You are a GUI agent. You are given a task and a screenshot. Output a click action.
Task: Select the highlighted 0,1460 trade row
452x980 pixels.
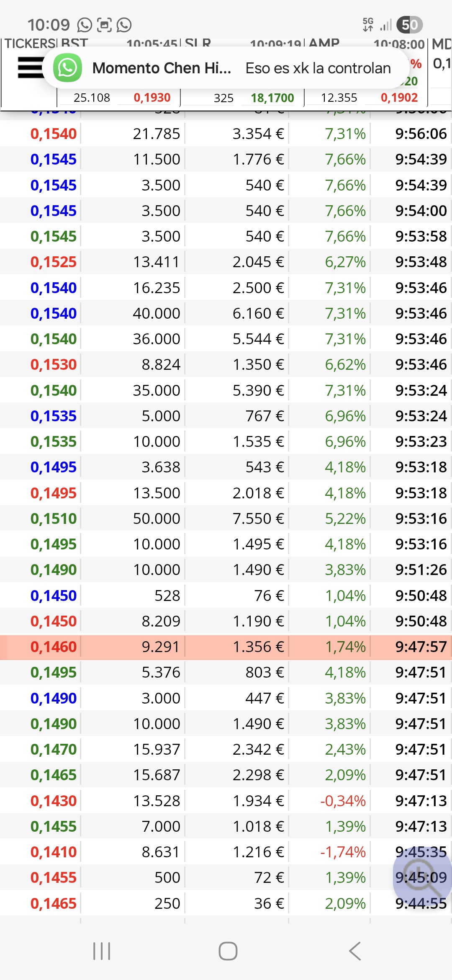pyautogui.click(x=226, y=647)
